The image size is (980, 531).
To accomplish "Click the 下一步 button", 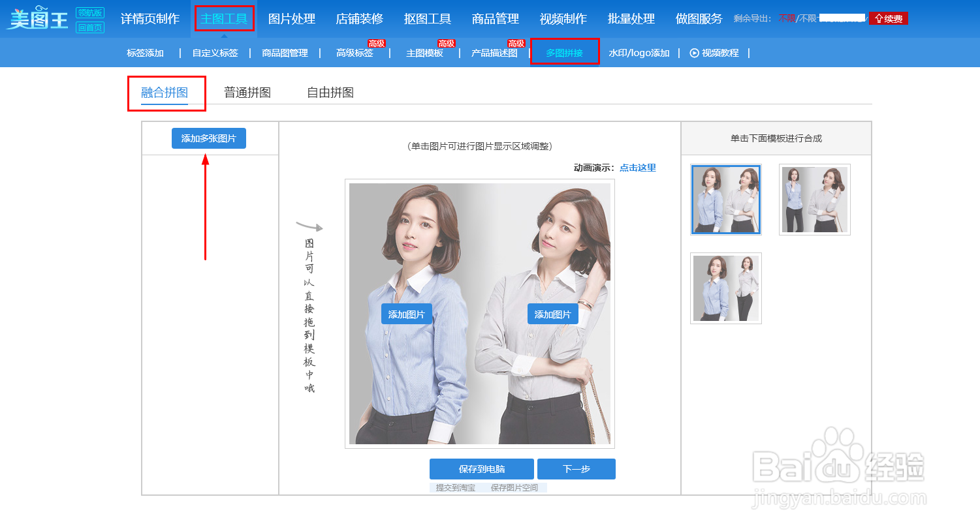I will pos(576,469).
